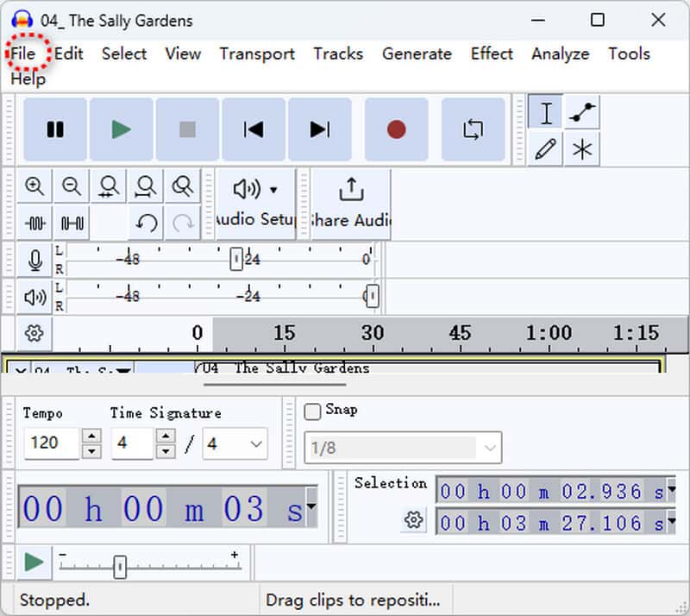Enable the Snap checkbox

313,412
